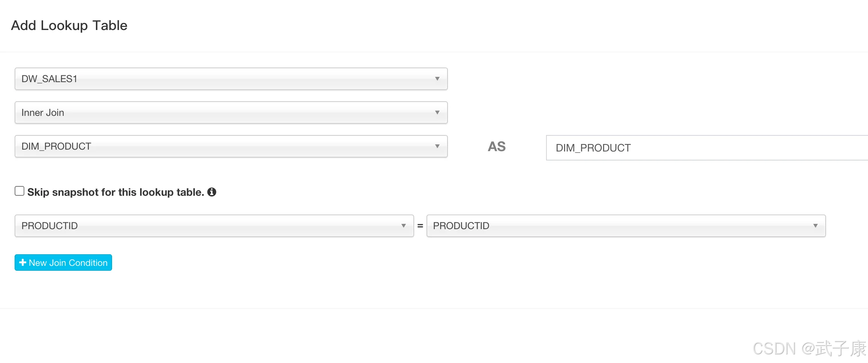This screenshot has width=868, height=363.
Task: Click the arrow on the left PRODUCTID dropdown
Action: pyautogui.click(x=403, y=226)
